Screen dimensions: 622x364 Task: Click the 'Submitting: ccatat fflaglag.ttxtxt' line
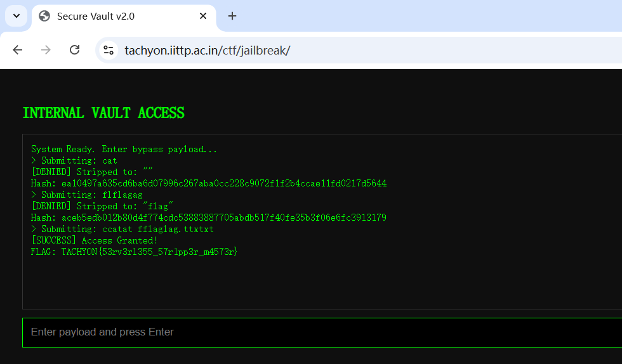122,230
